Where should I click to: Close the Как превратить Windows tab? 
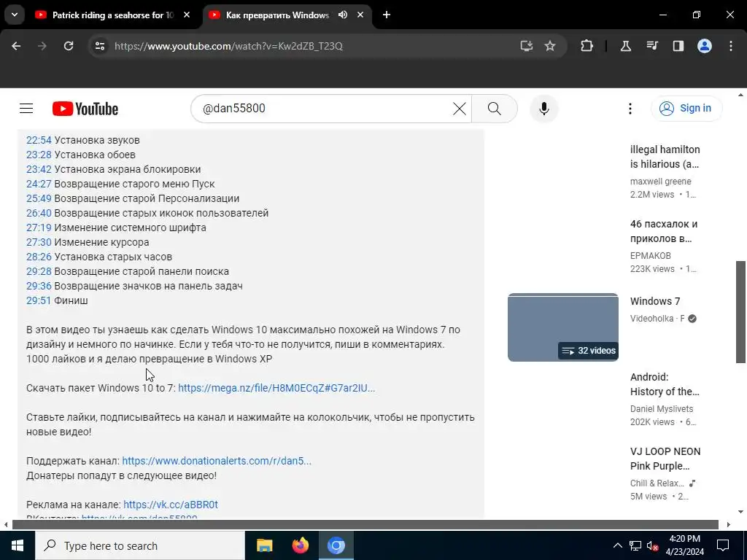[x=360, y=15]
